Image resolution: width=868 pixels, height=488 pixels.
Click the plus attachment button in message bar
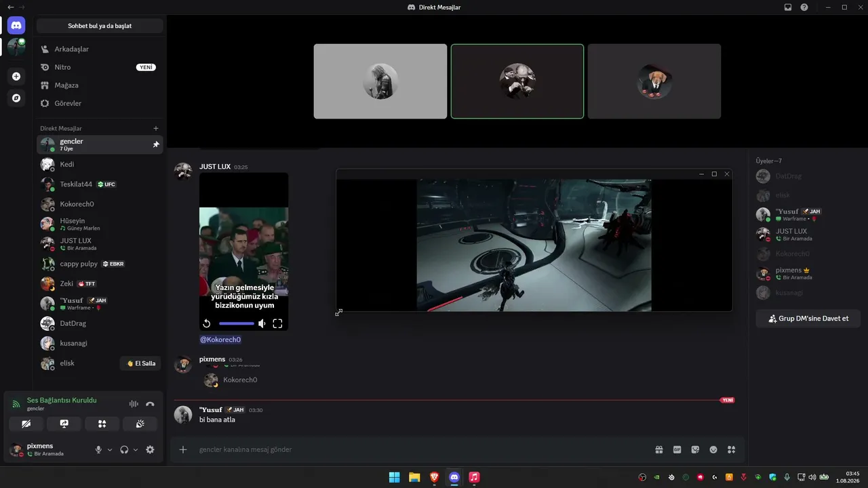click(182, 449)
